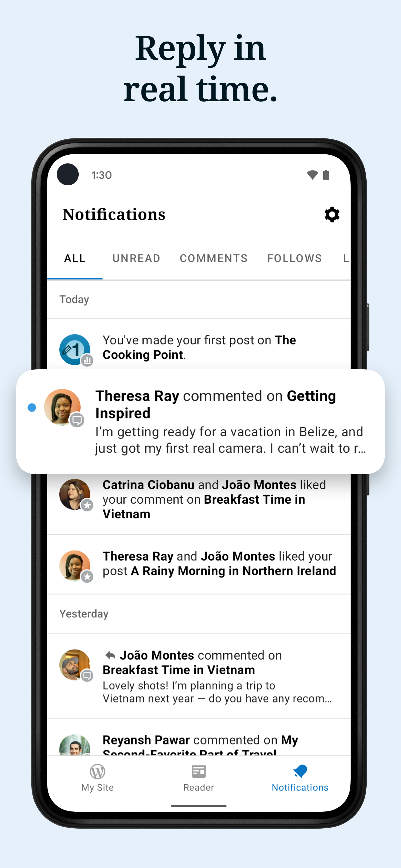Tap the first post achievement badge icon
This screenshot has height=868, width=401.
click(75, 349)
